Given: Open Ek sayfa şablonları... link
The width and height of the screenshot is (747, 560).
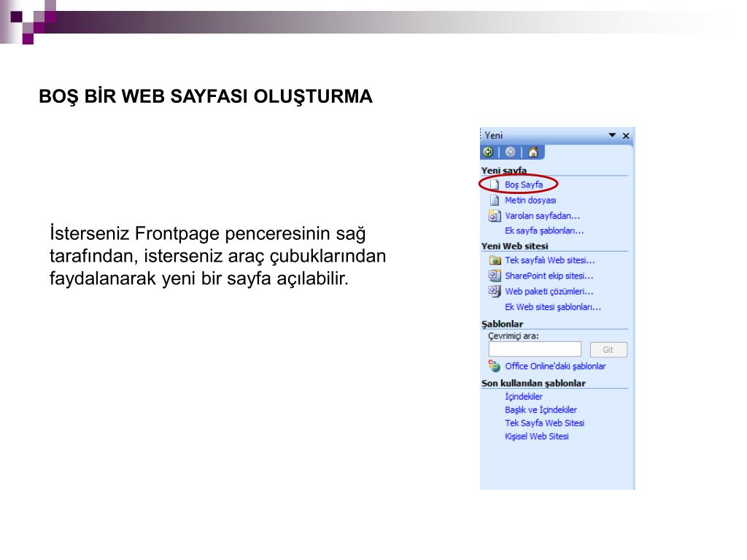Looking at the screenshot, I should coord(544,230).
